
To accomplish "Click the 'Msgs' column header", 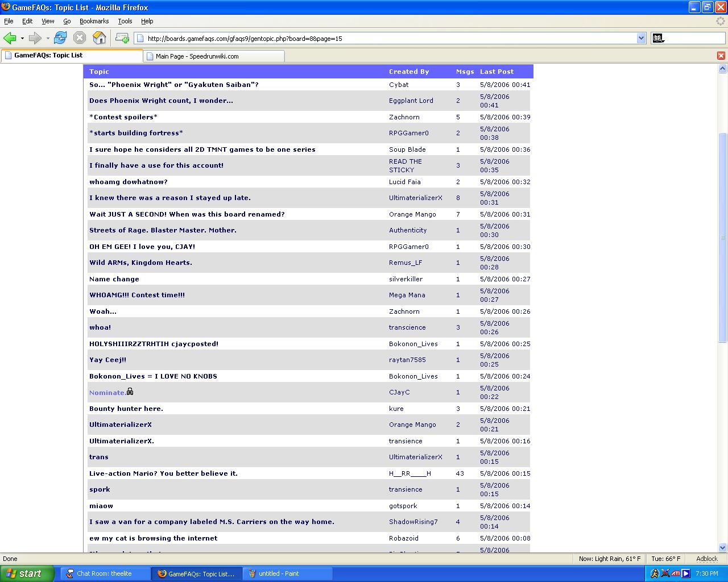I will point(465,72).
